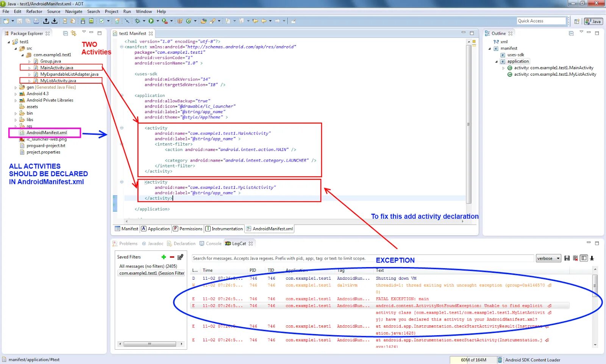Select All messages (no filters) filter
Screen dimensions: 606x364
(x=148, y=266)
